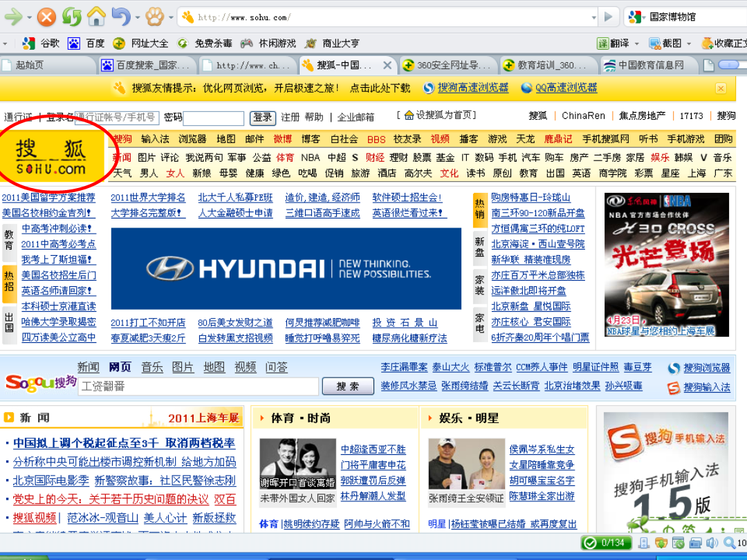
Task: Open the 谢晖开口首谈离婚 photo
Action: [297, 464]
